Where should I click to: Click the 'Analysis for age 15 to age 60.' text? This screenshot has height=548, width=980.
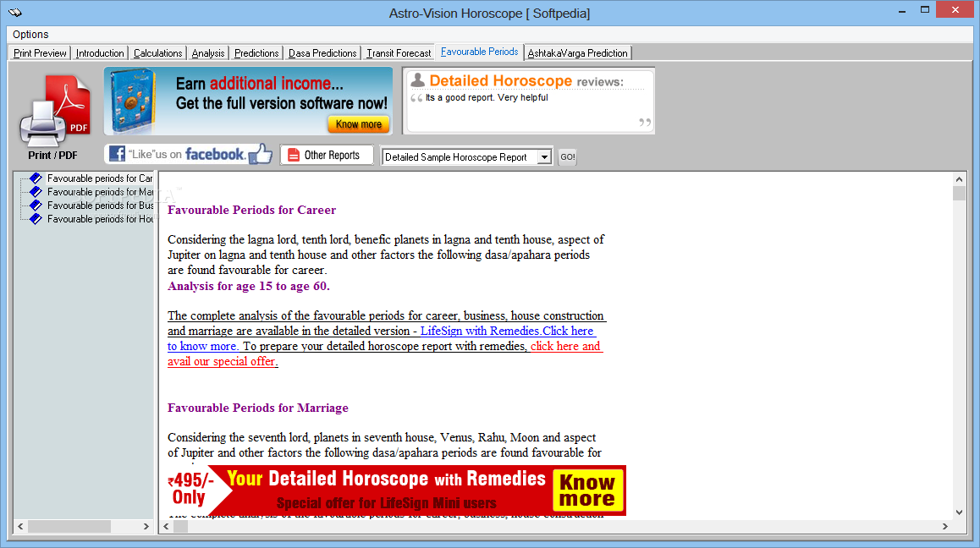[249, 286]
